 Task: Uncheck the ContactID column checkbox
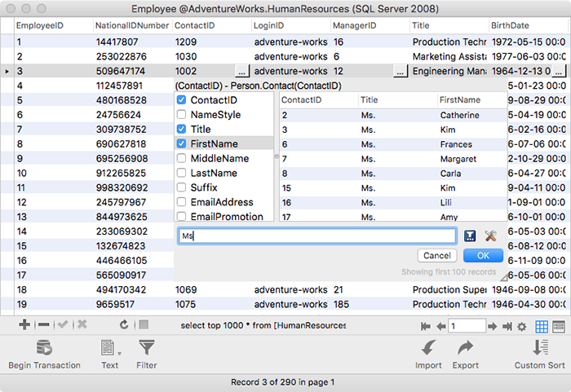tap(182, 100)
